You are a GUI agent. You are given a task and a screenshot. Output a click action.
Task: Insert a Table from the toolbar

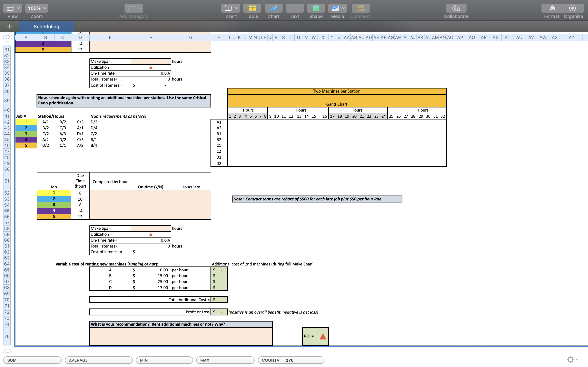252,8
